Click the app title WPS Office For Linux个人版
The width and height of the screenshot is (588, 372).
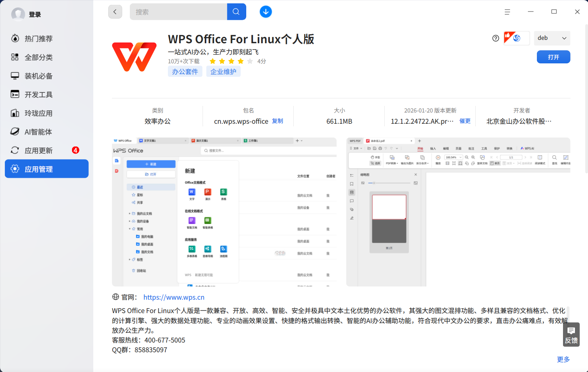point(241,39)
